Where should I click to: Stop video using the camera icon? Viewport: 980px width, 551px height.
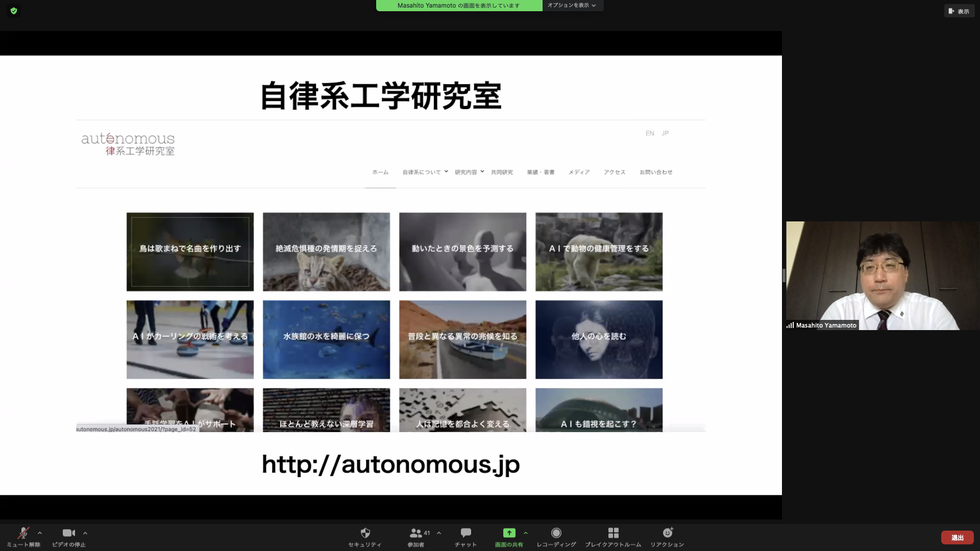[x=69, y=533]
